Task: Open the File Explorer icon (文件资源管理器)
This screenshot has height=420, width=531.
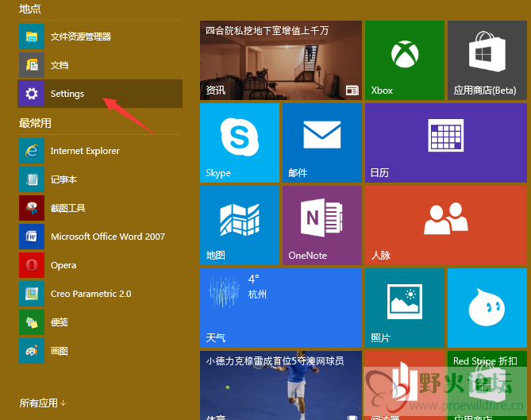Action: tap(32, 37)
